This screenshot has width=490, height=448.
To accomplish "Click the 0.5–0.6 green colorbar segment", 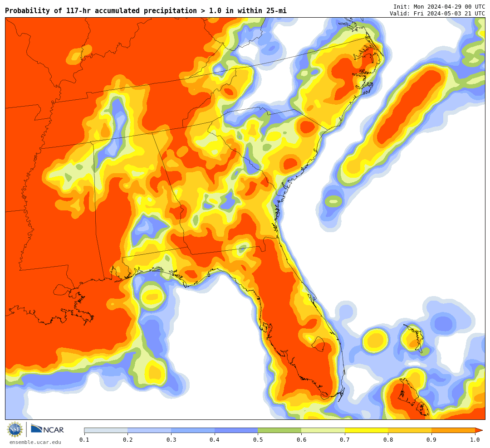I will click(x=279, y=430).
